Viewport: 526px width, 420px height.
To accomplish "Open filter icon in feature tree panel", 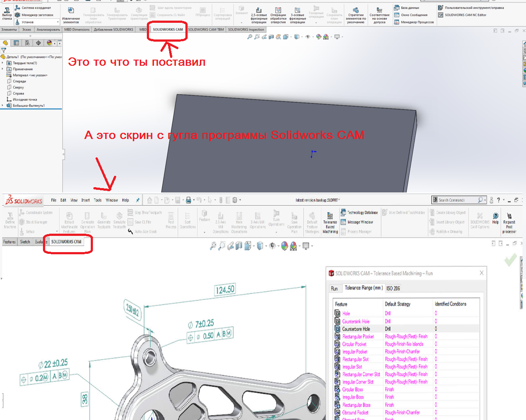I will (x=4, y=50).
